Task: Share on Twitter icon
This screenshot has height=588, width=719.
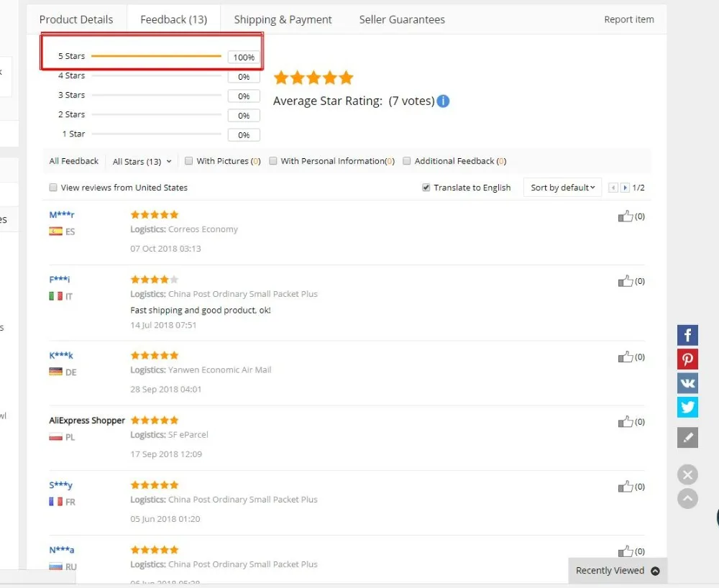Action: click(687, 407)
